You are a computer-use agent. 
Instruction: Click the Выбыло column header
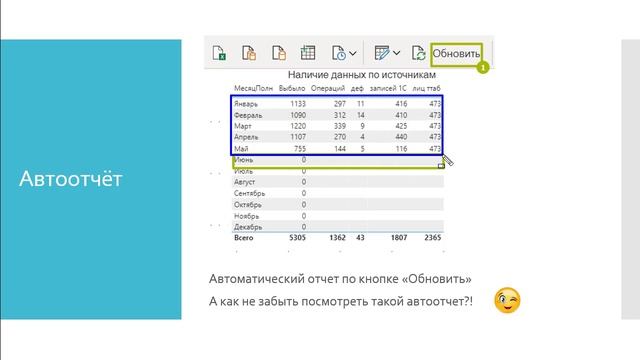point(292,88)
